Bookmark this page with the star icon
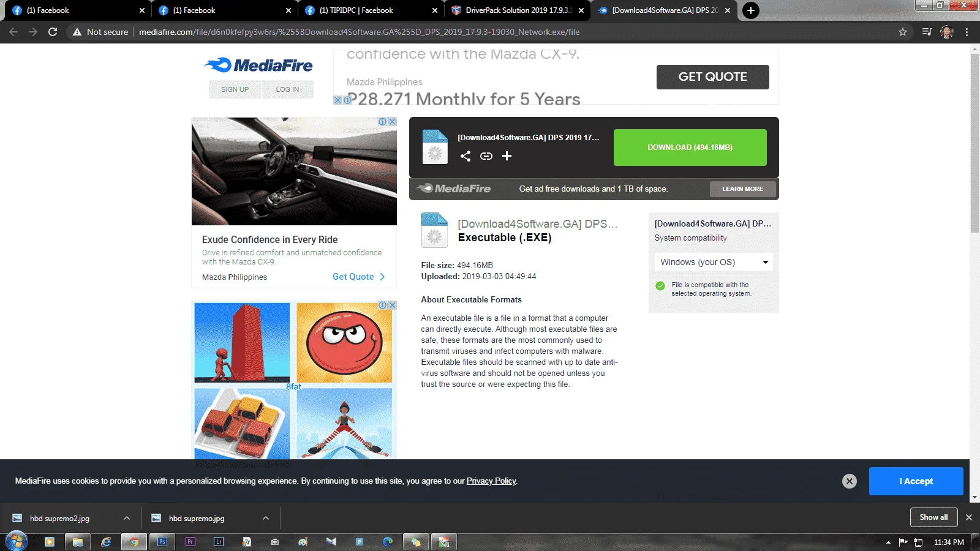Screen dimensions: 980x551 (x=903, y=32)
